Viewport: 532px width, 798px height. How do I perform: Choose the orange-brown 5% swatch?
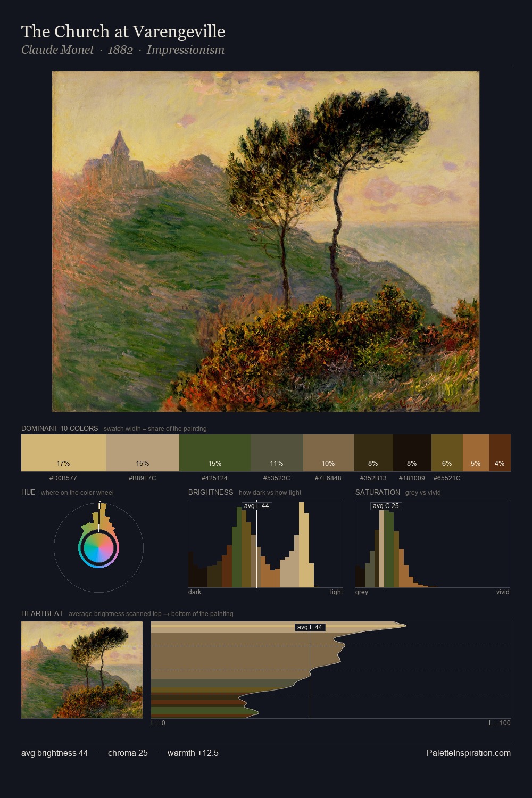point(476,453)
